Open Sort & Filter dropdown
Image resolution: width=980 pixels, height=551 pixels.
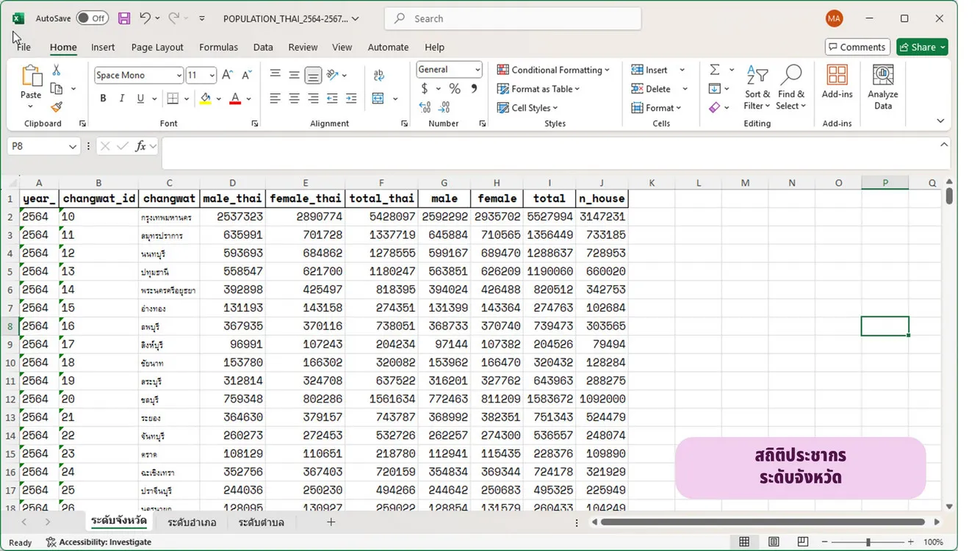pyautogui.click(x=757, y=87)
